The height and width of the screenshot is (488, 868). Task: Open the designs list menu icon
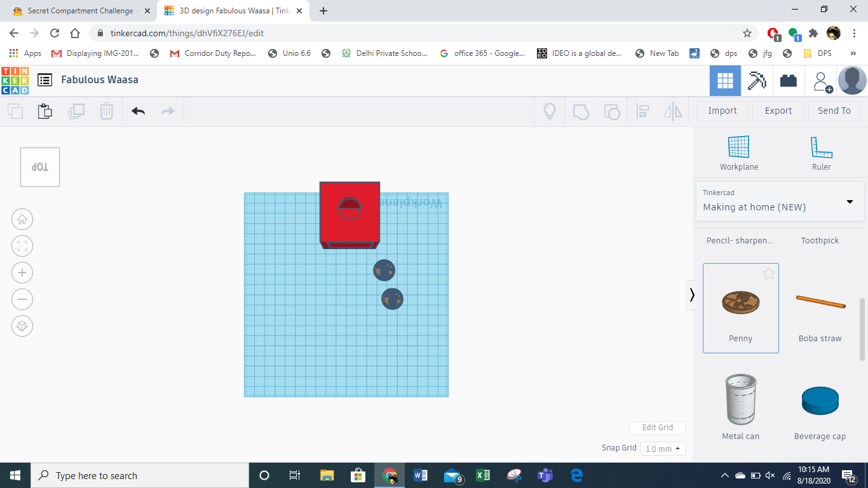point(44,80)
